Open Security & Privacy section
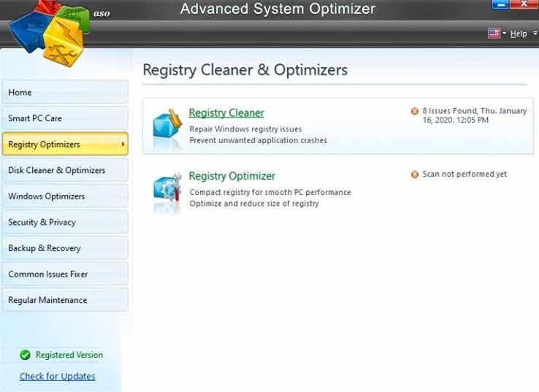Screen dimensions: 539x392 pos(65,222)
